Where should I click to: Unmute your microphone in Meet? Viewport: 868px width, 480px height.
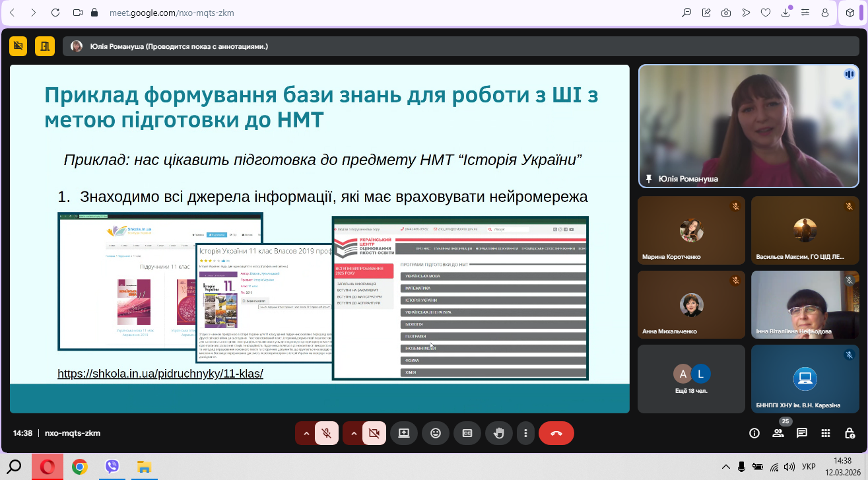point(326,433)
